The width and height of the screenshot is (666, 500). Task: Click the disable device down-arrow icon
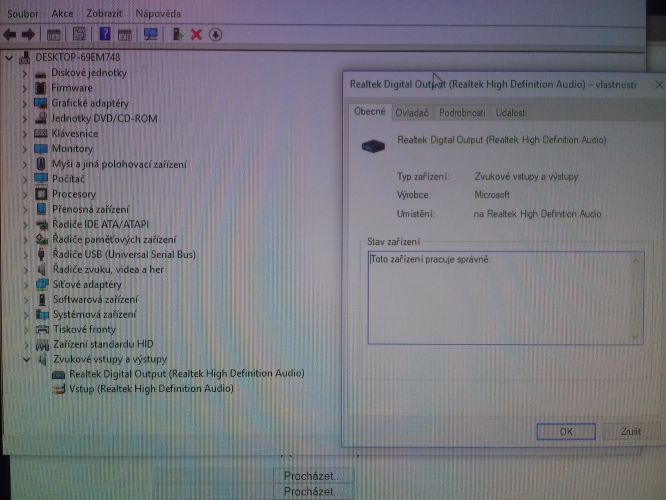pos(215,34)
